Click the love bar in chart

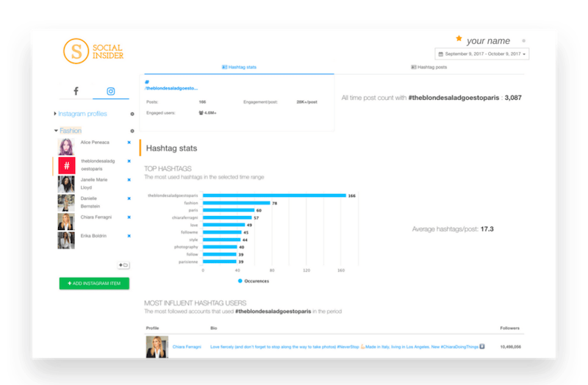click(224, 225)
